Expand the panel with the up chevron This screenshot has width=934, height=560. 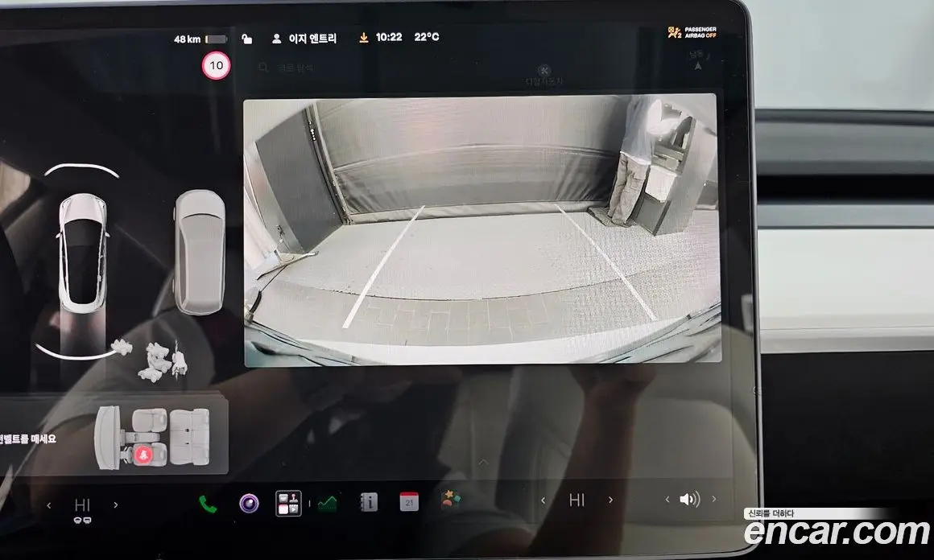(483, 462)
